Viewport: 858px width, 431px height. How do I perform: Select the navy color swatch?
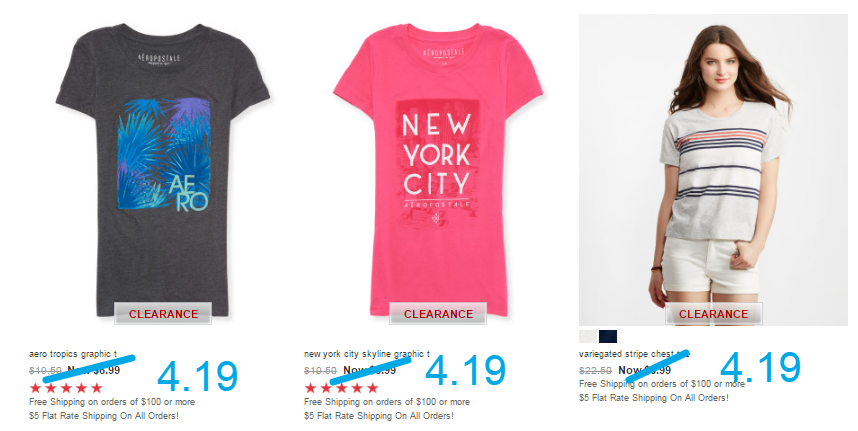(607, 336)
